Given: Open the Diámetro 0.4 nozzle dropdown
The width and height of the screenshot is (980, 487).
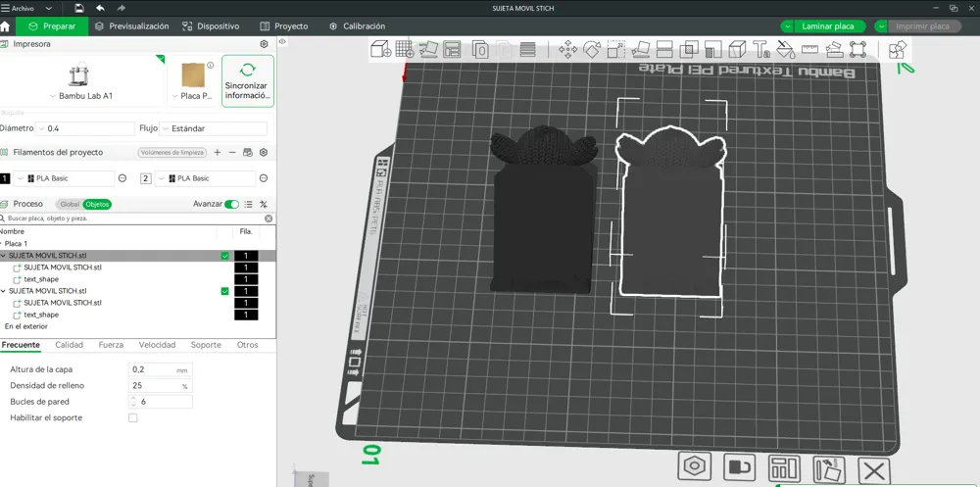Looking at the screenshot, I should click(85, 128).
